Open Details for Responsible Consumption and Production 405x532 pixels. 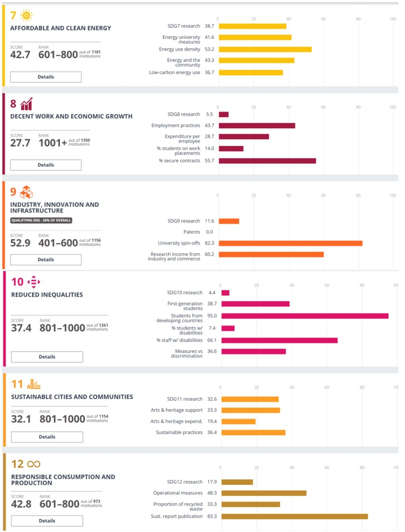tap(47, 521)
